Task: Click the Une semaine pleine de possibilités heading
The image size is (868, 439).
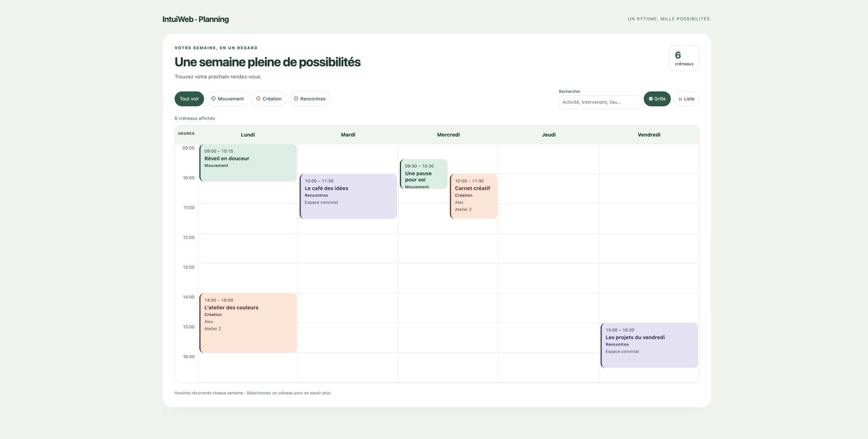Action: click(268, 62)
